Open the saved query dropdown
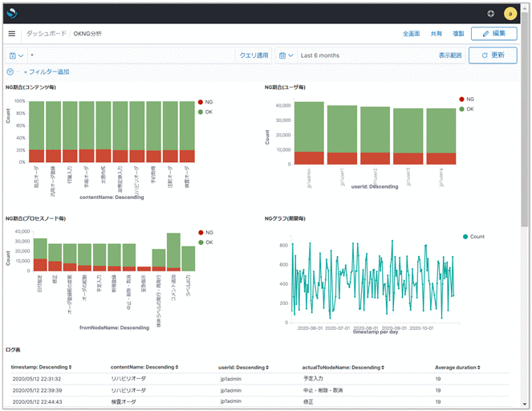532x411 pixels. pyautogui.click(x=16, y=55)
